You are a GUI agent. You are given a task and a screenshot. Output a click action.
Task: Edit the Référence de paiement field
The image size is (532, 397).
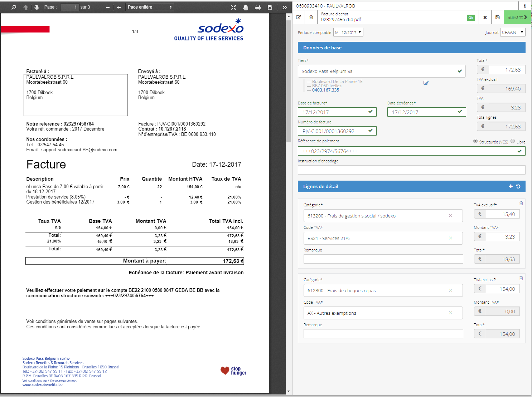point(412,151)
